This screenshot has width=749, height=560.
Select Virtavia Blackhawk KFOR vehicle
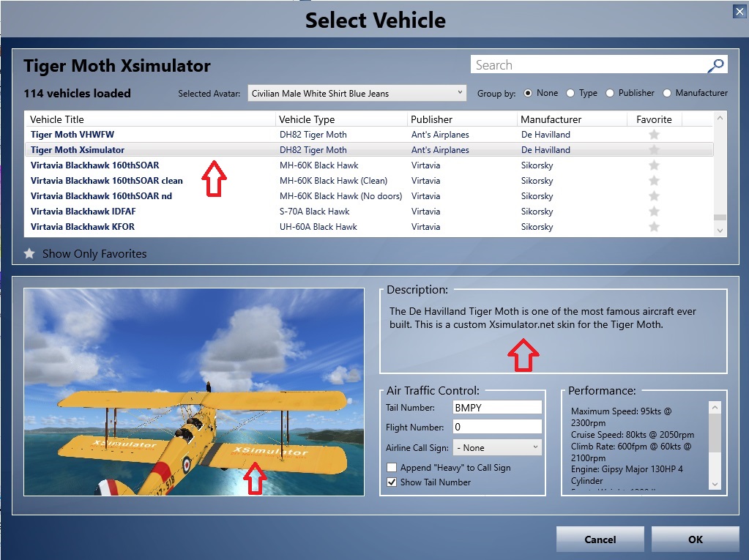click(83, 226)
